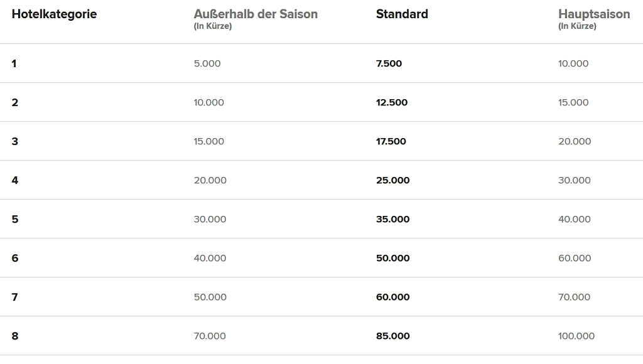This screenshot has height=364, width=643.
Task: Select category 5 off-season value 30.000
Action: [x=210, y=219]
